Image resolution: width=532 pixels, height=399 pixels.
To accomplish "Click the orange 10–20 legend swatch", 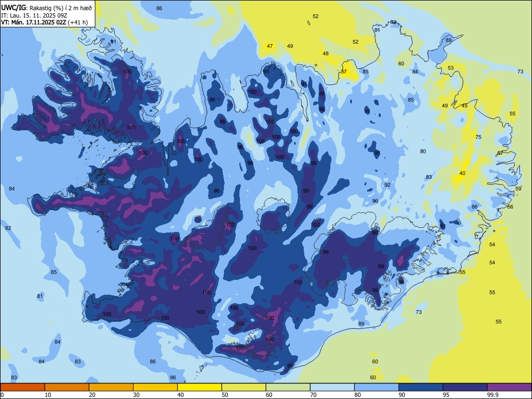I will (67, 387).
